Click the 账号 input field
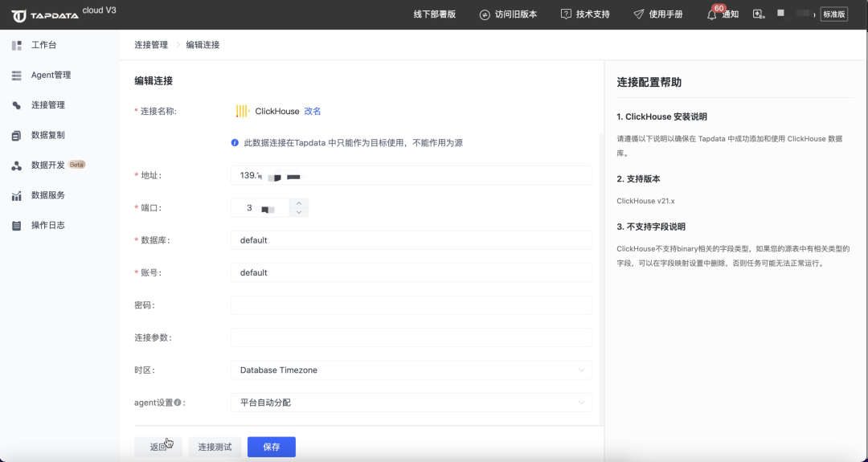The width and height of the screenshot is (868, 462). tap(411, 272)
